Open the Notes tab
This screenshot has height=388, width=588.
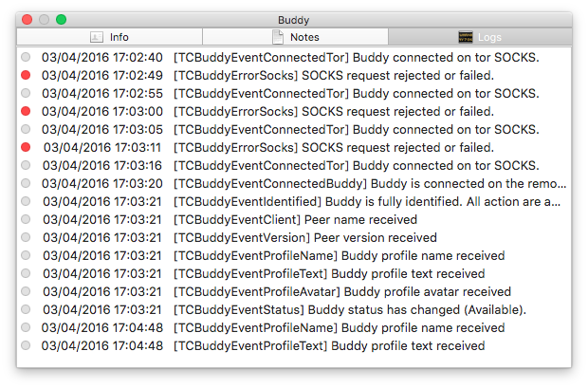coord(296,37)
